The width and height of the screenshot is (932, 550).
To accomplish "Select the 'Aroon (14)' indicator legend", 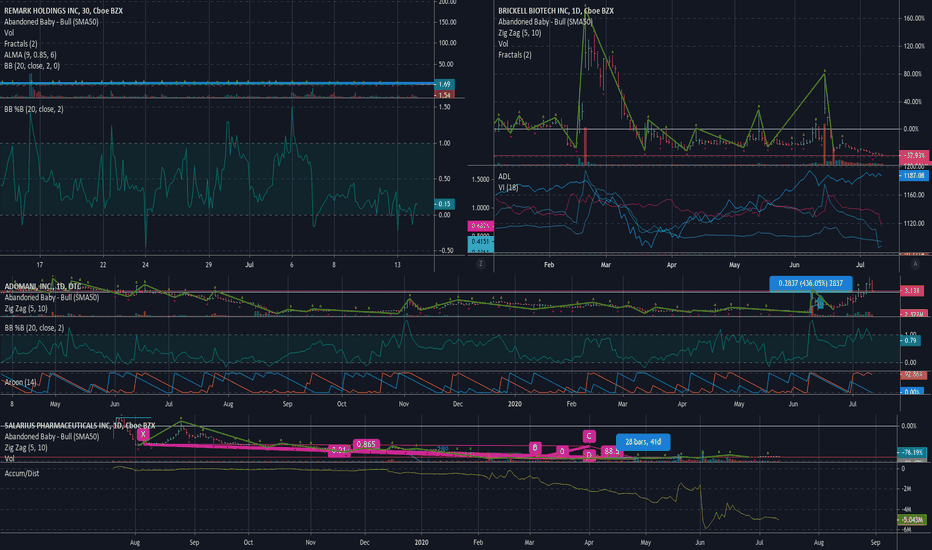I will click(20, 382).
